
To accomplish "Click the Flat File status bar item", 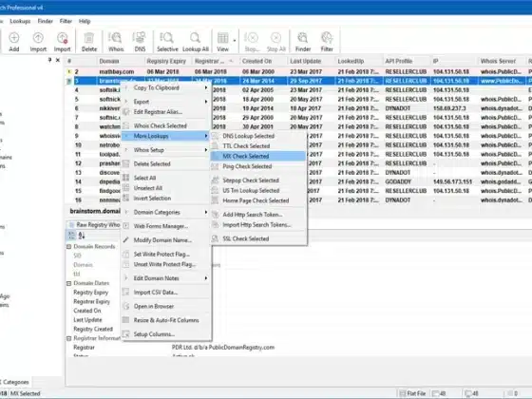I will pyautogui.click(x=412, y=393).
